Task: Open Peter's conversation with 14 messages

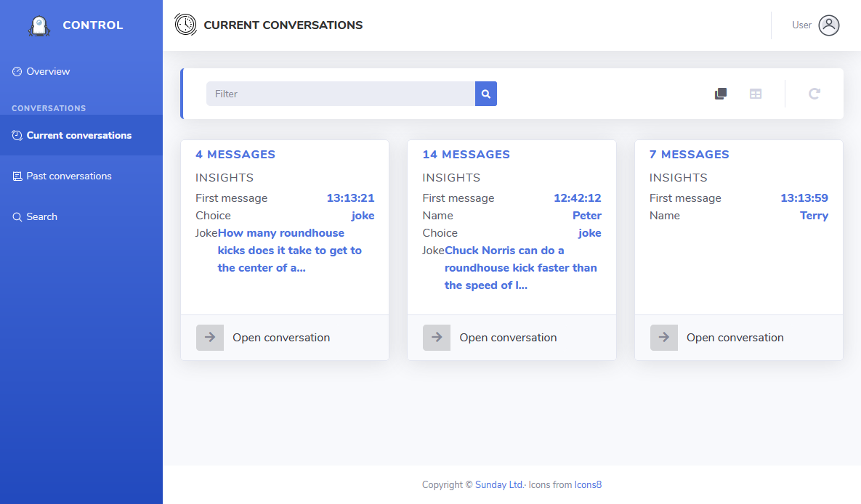Action: tap(508, 338)
